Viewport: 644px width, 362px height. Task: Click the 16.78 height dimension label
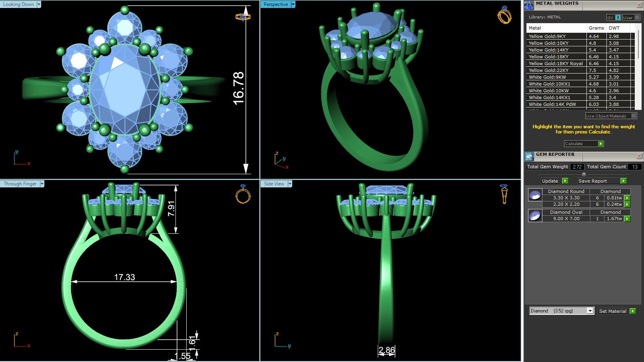pyautogui.click(x=238, y=88)
